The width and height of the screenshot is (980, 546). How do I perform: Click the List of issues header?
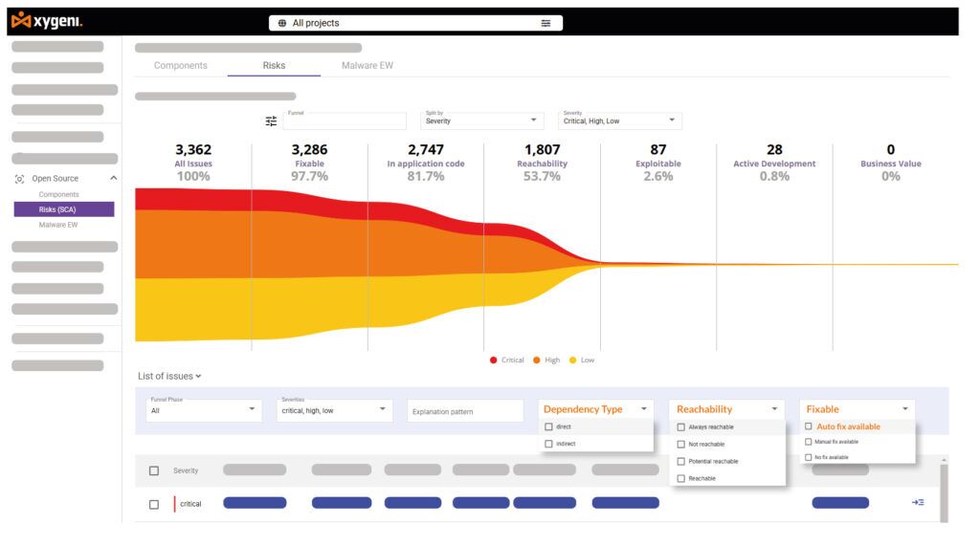(169, 377)
